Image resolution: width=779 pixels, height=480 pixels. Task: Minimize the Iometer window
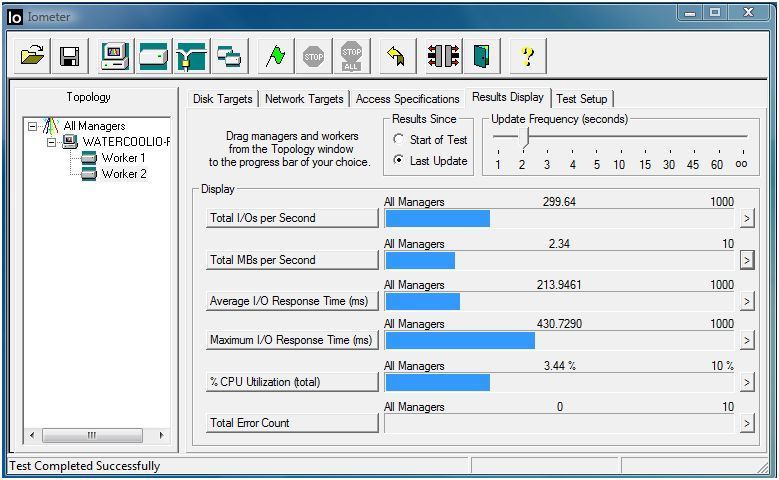[690, 12]
